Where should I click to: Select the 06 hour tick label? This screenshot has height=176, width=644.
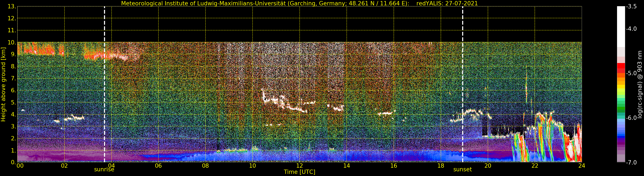(158, 166)
